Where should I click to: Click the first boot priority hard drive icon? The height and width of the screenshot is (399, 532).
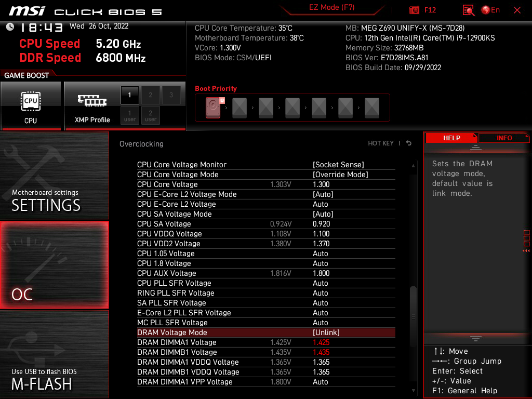214,108
